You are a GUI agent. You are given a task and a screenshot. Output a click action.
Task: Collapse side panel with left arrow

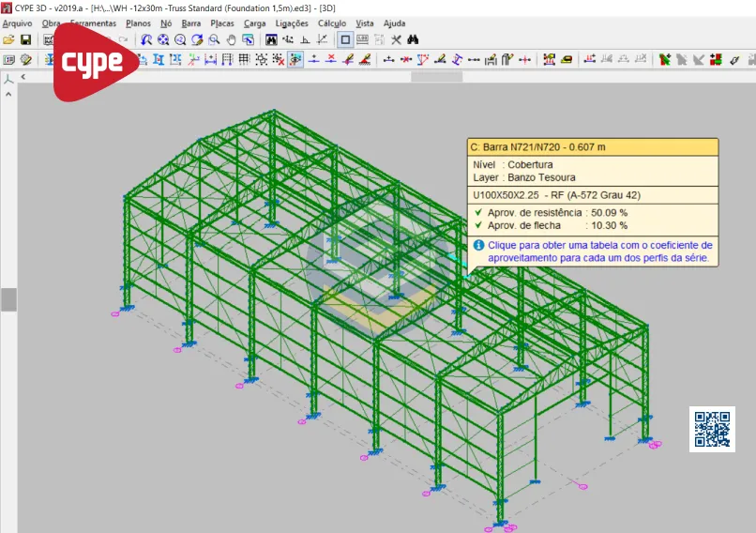23,77
